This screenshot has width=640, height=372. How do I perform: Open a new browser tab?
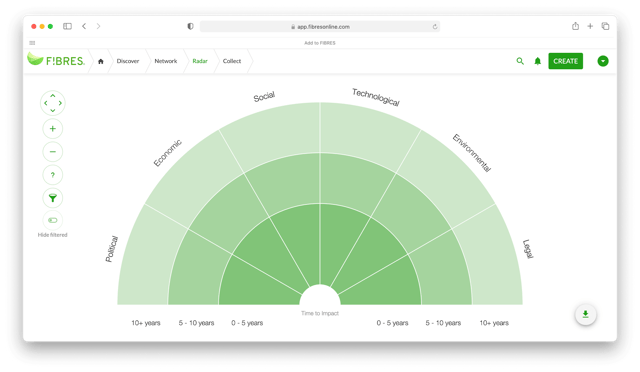coord(590,26)
